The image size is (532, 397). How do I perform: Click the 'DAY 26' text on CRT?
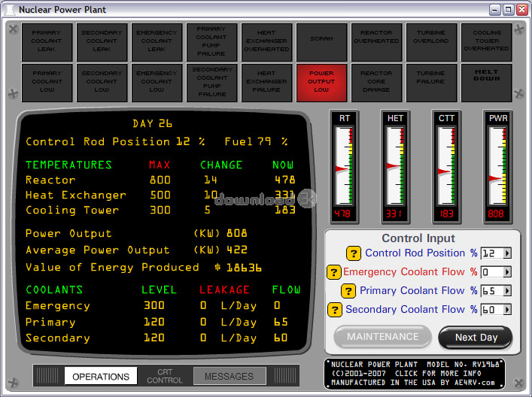click(152, 124)
